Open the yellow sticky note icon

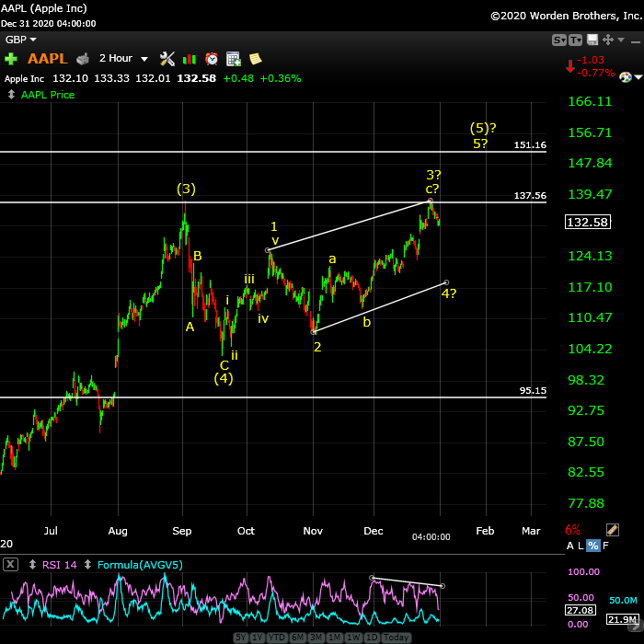coord(255,59)
